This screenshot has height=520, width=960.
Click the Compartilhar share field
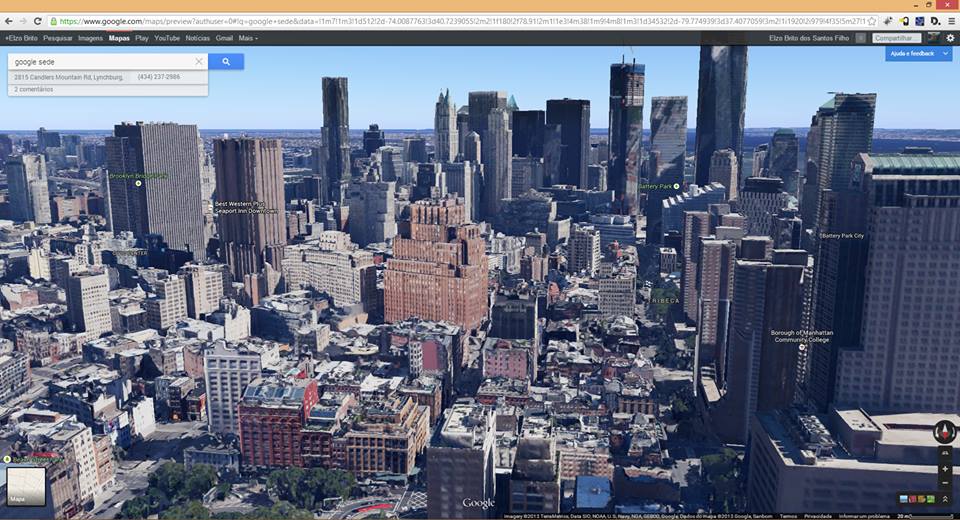[895, 38]
